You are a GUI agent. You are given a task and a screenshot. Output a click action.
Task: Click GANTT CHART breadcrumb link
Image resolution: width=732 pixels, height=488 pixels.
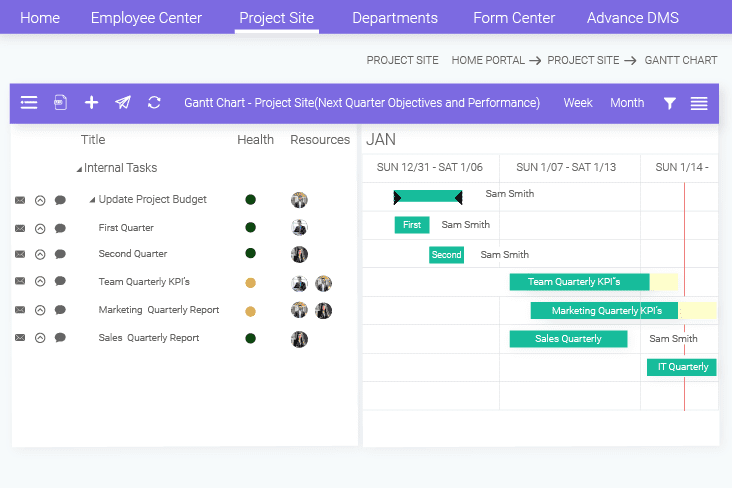click(681, 60)
